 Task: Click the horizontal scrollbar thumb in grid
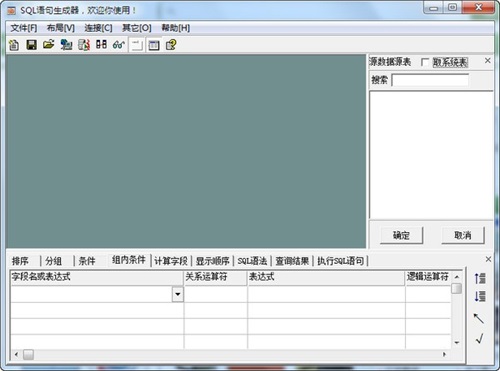point(28,354)
